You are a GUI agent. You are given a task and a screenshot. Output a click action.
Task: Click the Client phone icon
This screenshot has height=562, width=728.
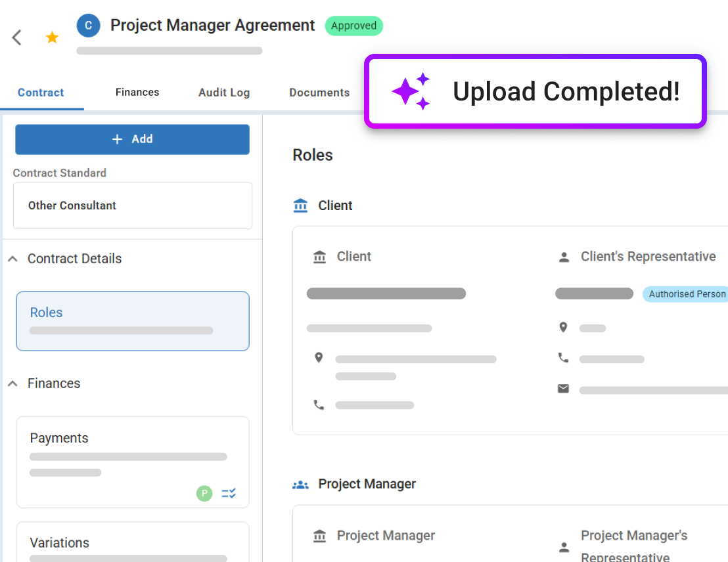pos(319,404)
